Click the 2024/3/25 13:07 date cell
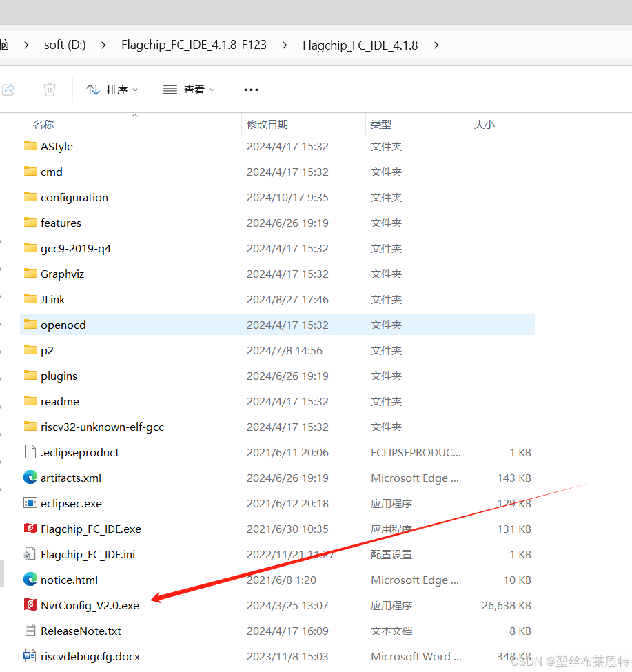 (287, 606)
